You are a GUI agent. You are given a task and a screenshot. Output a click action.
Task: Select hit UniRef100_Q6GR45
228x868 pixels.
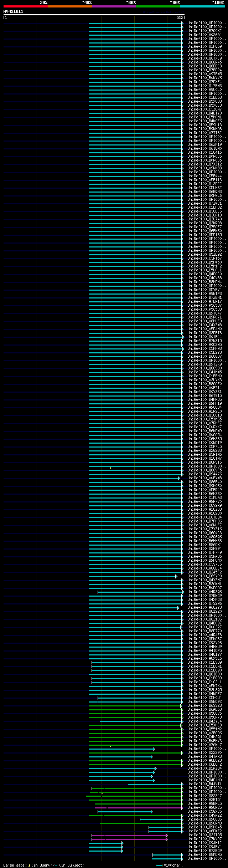tap(204, 62)
